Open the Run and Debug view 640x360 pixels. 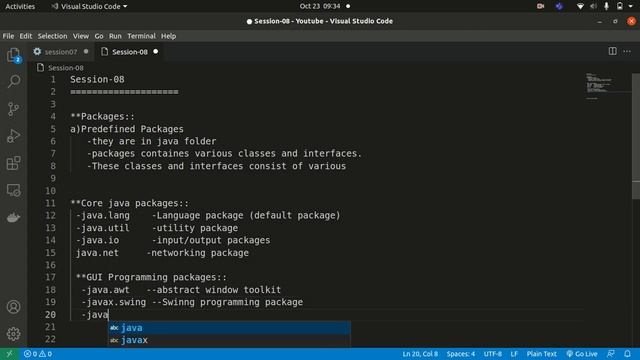coord(13,136)
